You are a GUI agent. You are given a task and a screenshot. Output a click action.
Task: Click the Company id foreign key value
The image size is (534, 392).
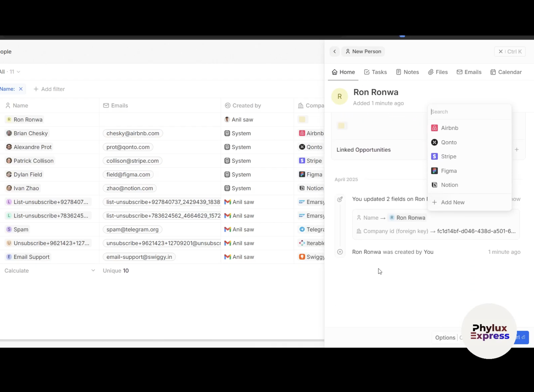pos(476,231)
